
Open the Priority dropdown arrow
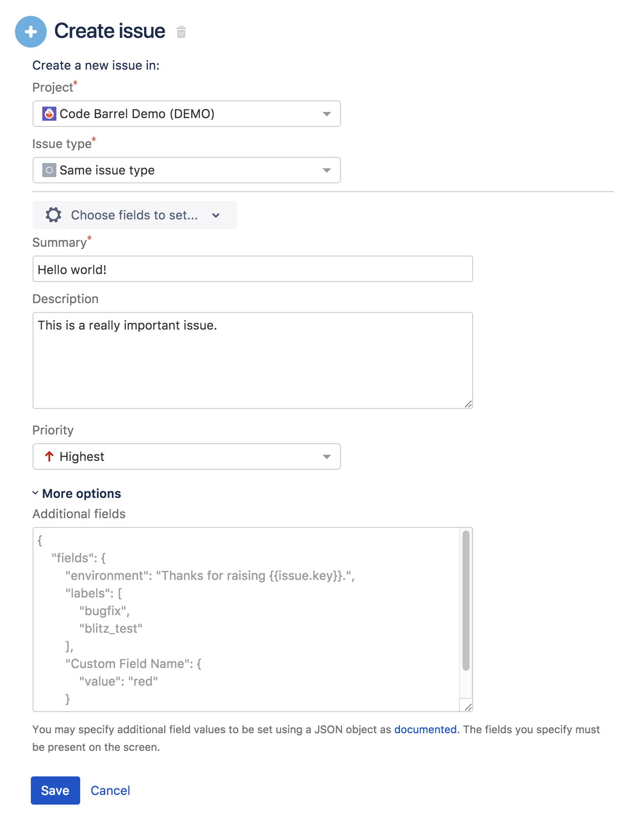[326, 457]
